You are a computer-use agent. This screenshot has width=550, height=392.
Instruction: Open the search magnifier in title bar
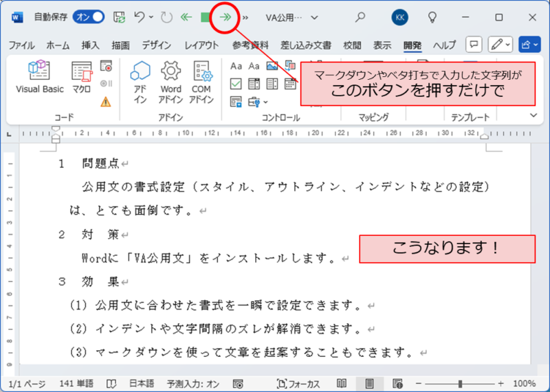(x=360, y=17)
